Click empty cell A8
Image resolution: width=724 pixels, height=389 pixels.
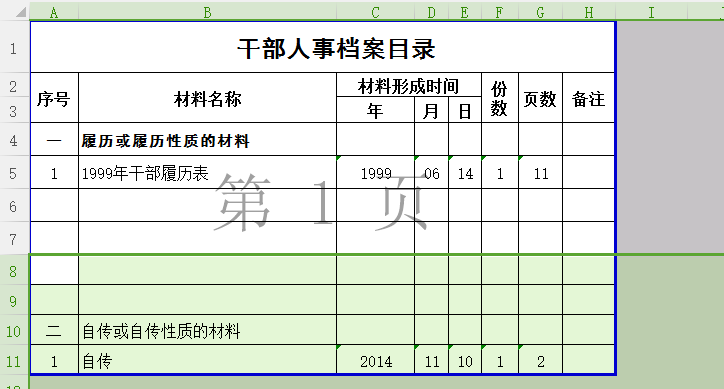54,270
